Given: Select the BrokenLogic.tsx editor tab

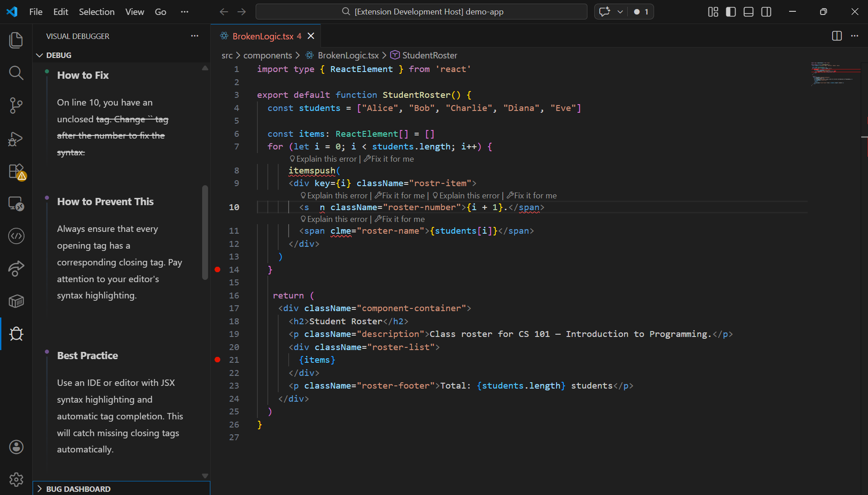Looking at the screenshot, I should tap(263, 36).
